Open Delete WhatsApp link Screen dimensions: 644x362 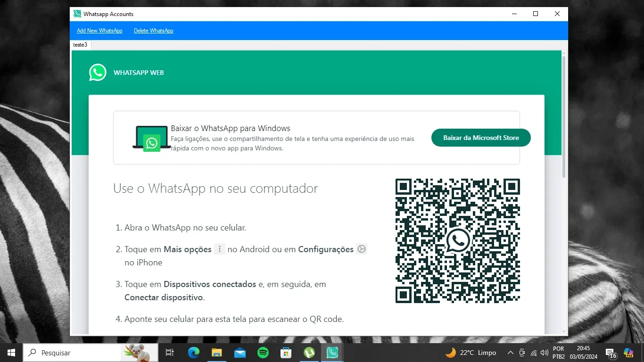coord(154,31)
